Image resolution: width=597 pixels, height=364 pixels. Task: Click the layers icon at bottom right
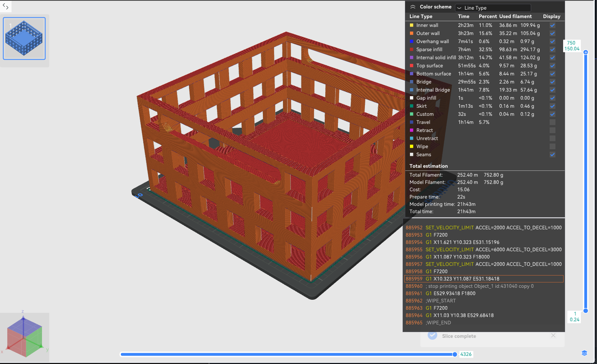584,353
